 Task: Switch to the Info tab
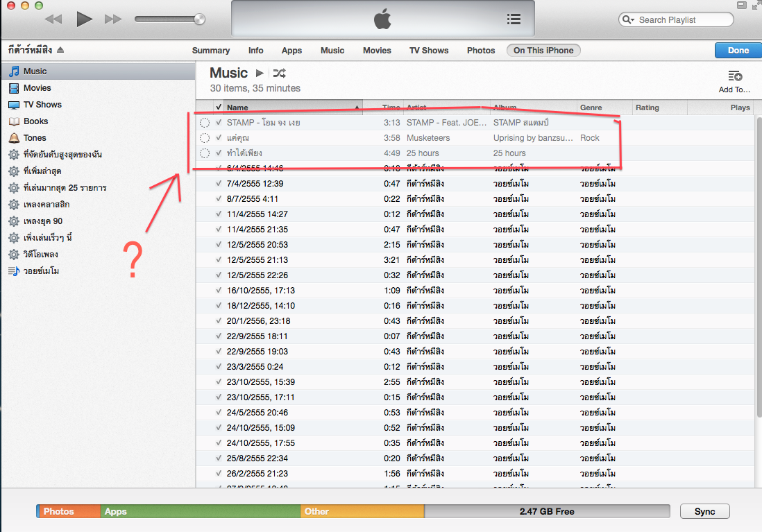point(255,51)
